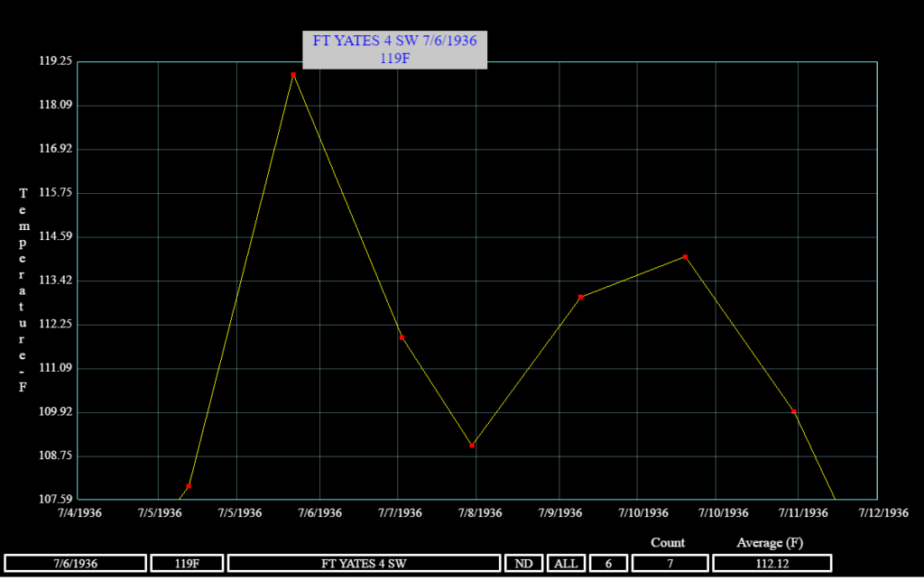Screen dimensions: 924x580
Task: Click the 7/7/1936 x-axis label
Action: [x=400, y=513]
